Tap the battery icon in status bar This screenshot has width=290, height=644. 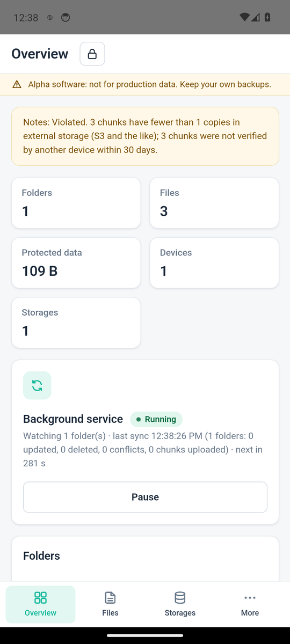pyautogui.click(x=267, y=17)
